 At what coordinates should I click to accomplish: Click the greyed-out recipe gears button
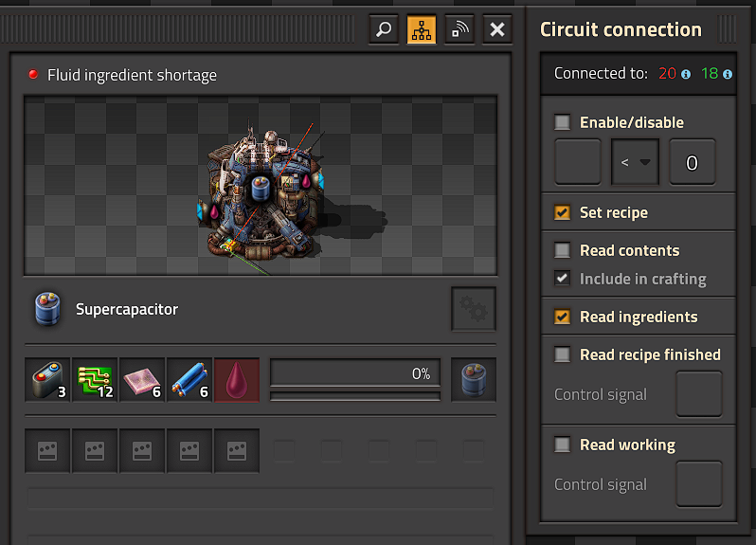tap(474, 309)
